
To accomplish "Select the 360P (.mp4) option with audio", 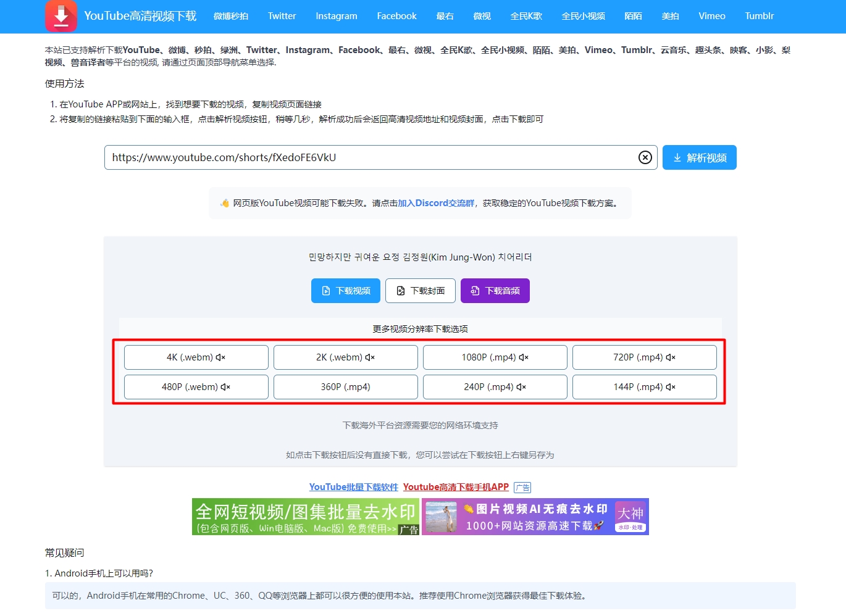I will [346, 387].
